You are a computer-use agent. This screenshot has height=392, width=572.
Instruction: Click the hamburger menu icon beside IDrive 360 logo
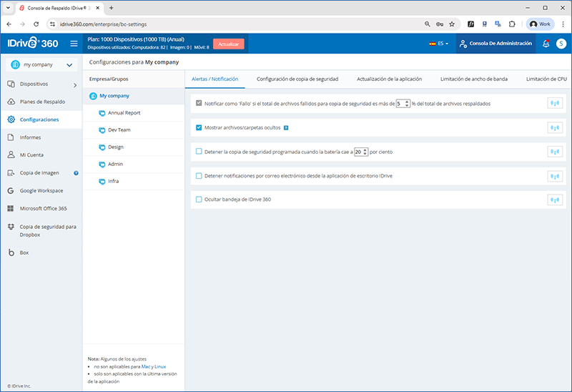74,44
